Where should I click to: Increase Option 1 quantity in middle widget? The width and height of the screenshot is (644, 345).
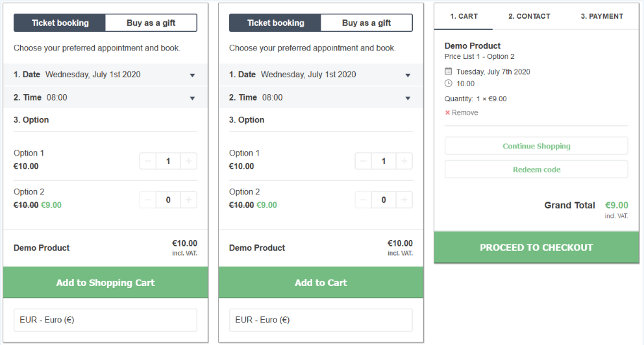point(404,161)
